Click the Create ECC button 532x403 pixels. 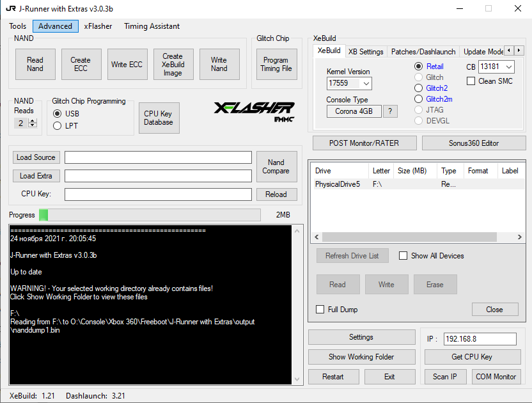point(81,64)
